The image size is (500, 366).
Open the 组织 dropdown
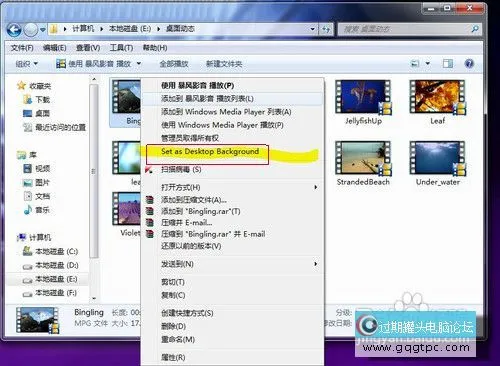point(27,64)
